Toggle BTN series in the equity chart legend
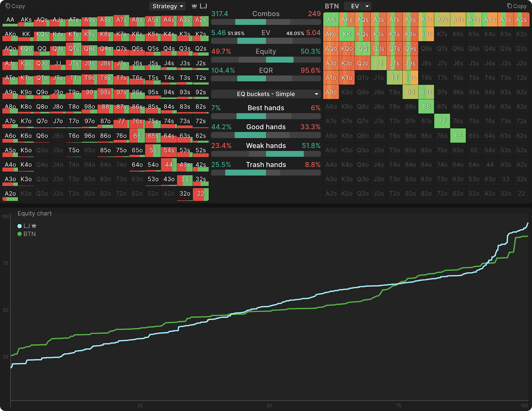 coord(29,234)
